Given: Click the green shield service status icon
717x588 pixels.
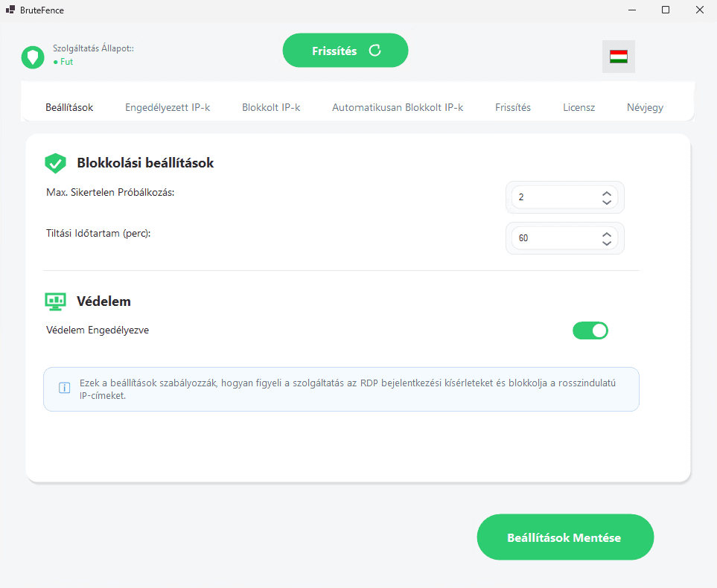Looking at the screenshot, I should [x=33, y=57].
